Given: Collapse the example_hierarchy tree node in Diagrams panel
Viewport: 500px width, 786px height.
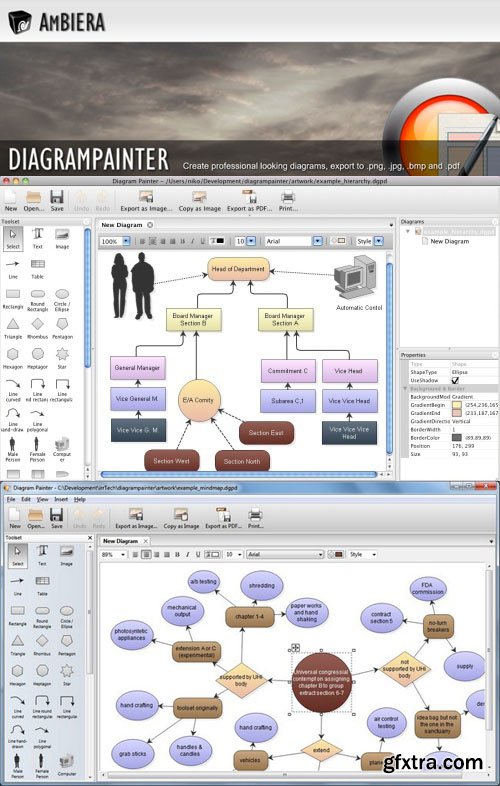Looking at the screenshot, I should point(408,232).
